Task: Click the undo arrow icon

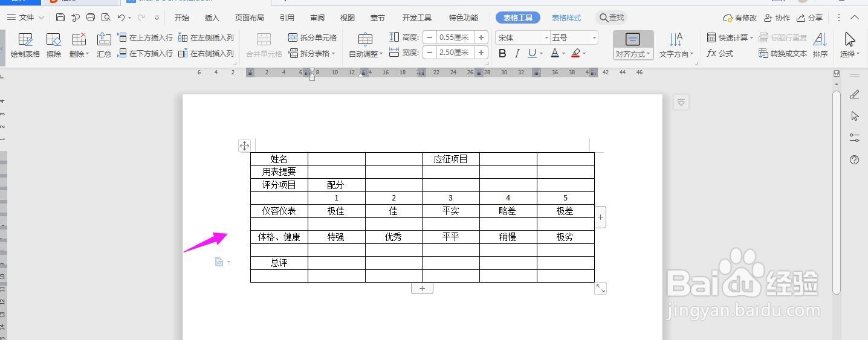Action: coord(121,18)
